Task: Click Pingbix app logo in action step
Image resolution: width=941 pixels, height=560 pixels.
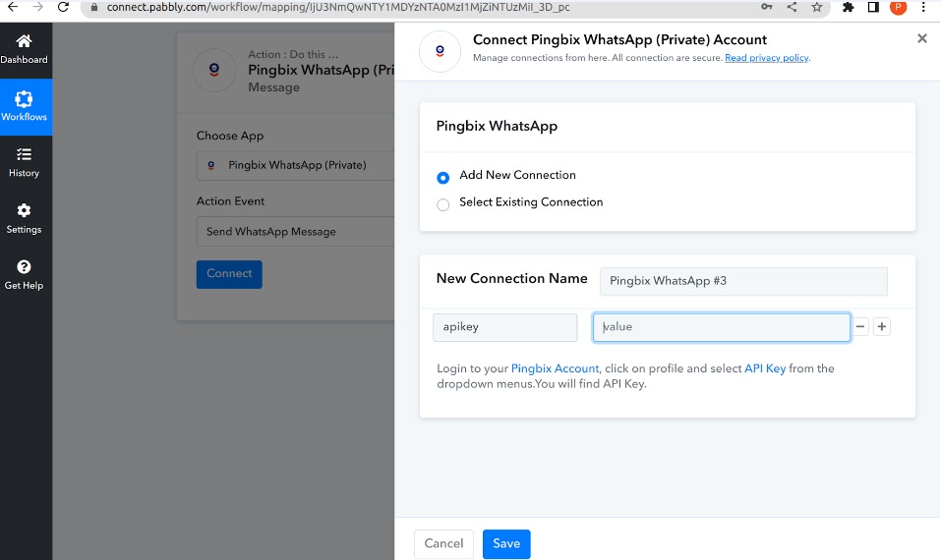Action: (214, 70)
